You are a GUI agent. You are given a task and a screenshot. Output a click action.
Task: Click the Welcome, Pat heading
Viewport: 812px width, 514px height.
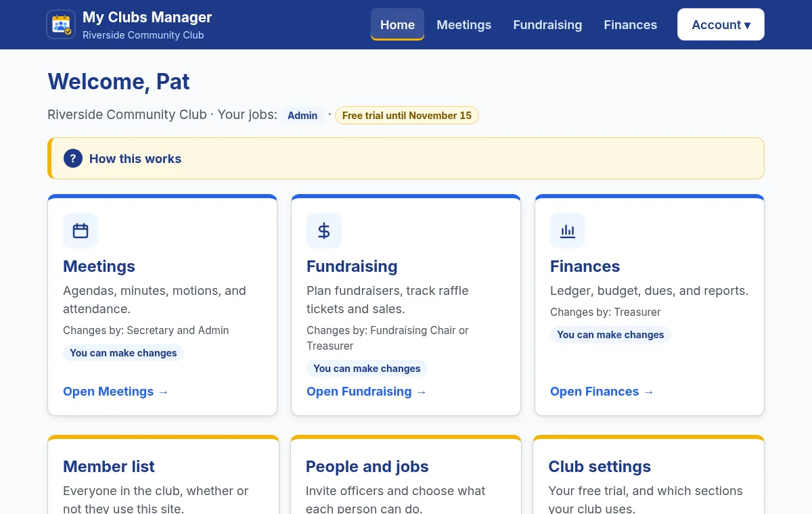point(118,82)
